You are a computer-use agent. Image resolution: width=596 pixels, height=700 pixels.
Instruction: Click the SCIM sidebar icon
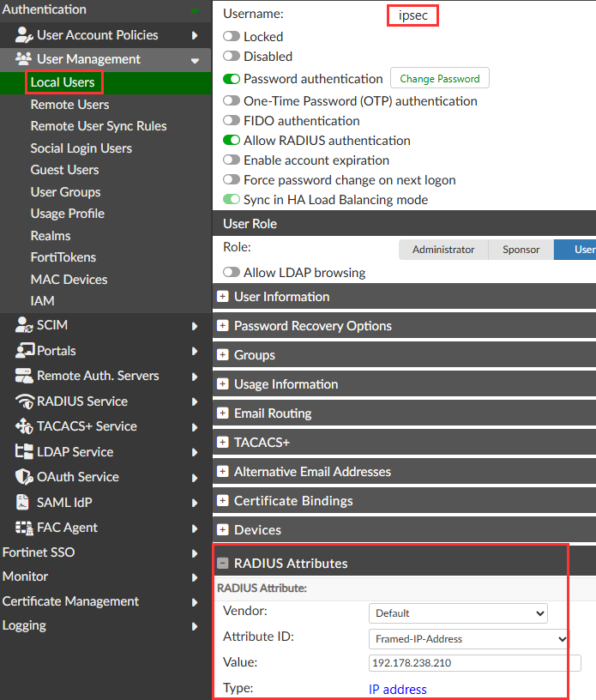point(24,325)
